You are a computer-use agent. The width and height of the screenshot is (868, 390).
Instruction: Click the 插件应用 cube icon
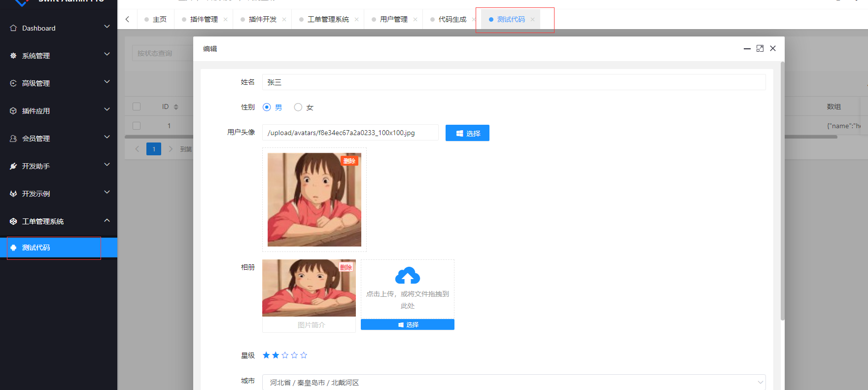[x=13, y=111]
